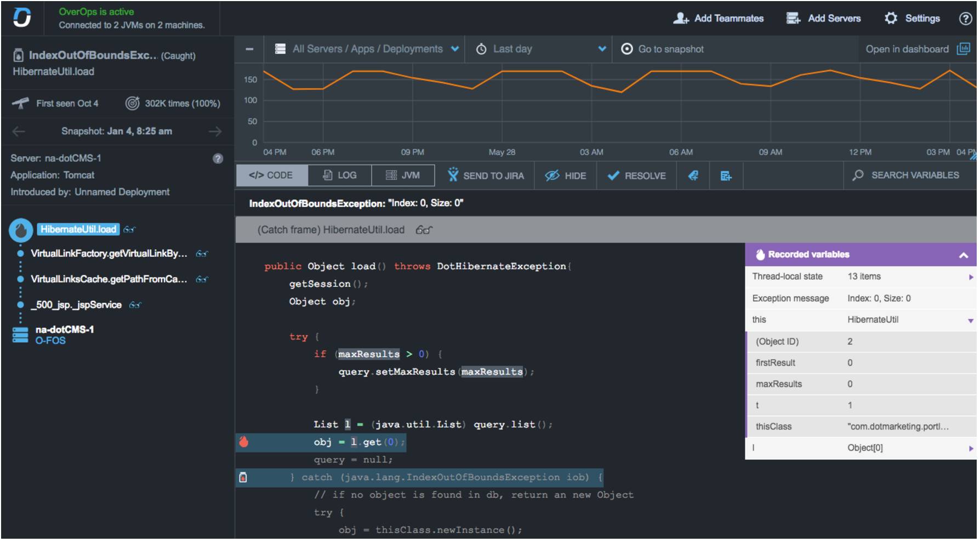Viewport: 980px width, 542px height.
Task: Expand the l Object[0] variable
Action: pos(971,448)
